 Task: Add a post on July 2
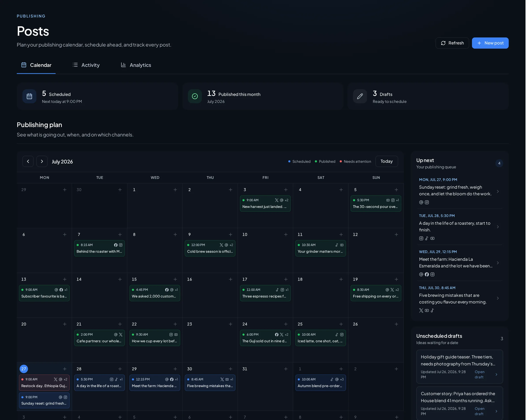[231, 190]
